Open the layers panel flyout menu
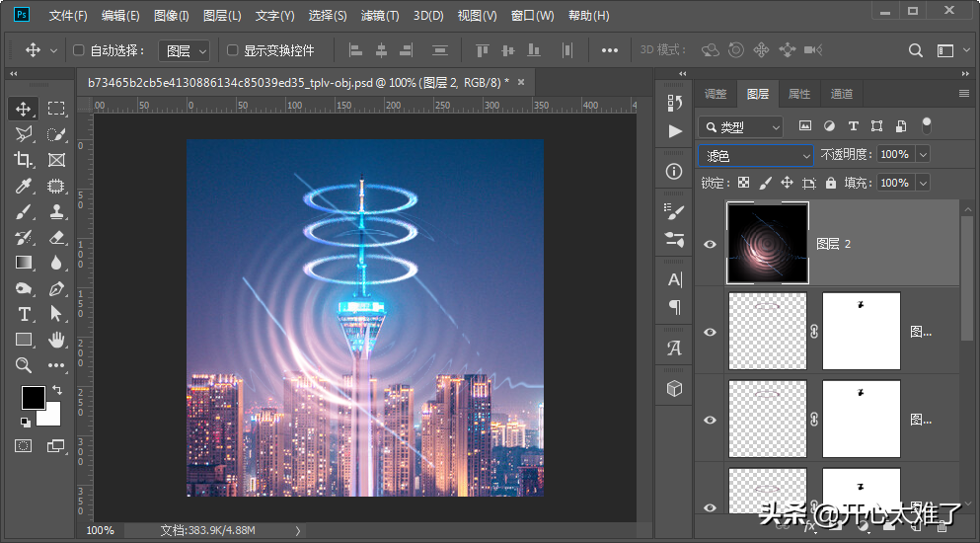Screen dimensions: 980x543 pos(963,94)
